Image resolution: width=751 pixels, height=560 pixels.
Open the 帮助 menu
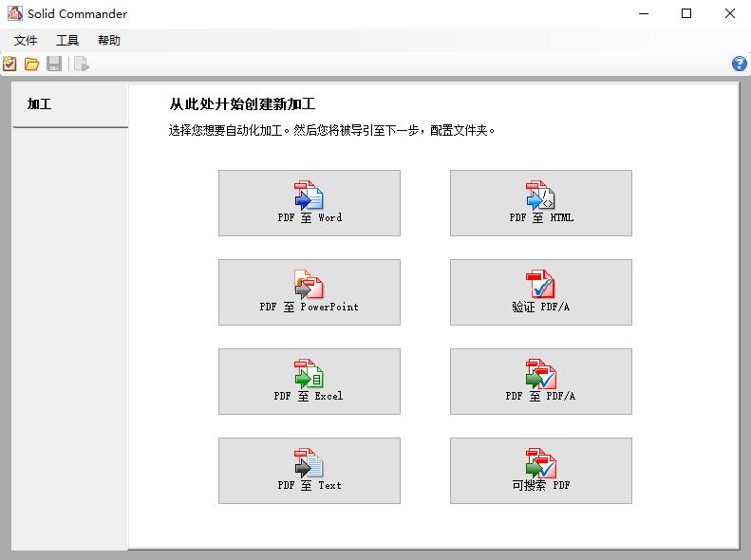tap(109, 40)
